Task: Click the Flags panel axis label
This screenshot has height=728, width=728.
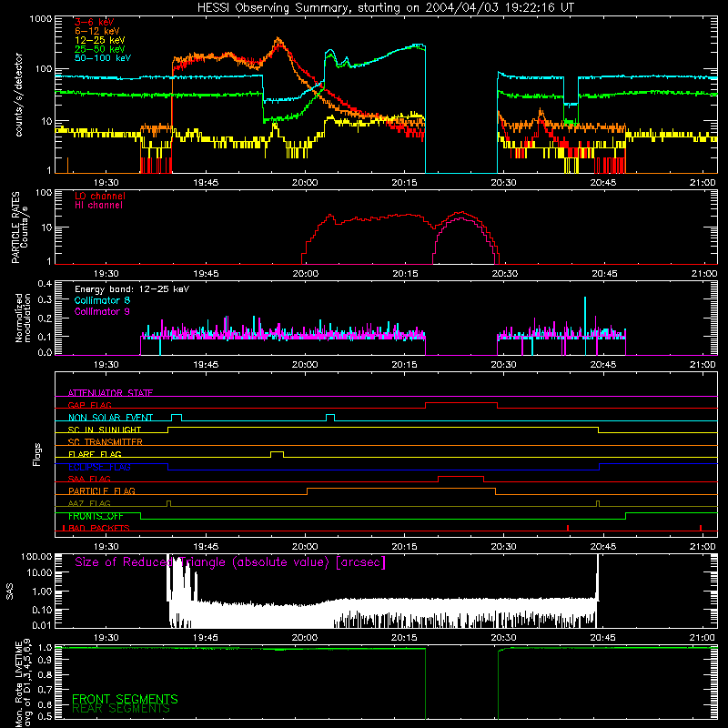Action: (x=36, y=454)
